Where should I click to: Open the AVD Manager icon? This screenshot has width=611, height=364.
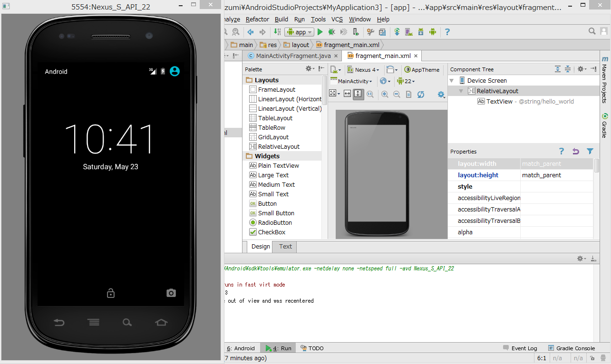tap(409, 32)
